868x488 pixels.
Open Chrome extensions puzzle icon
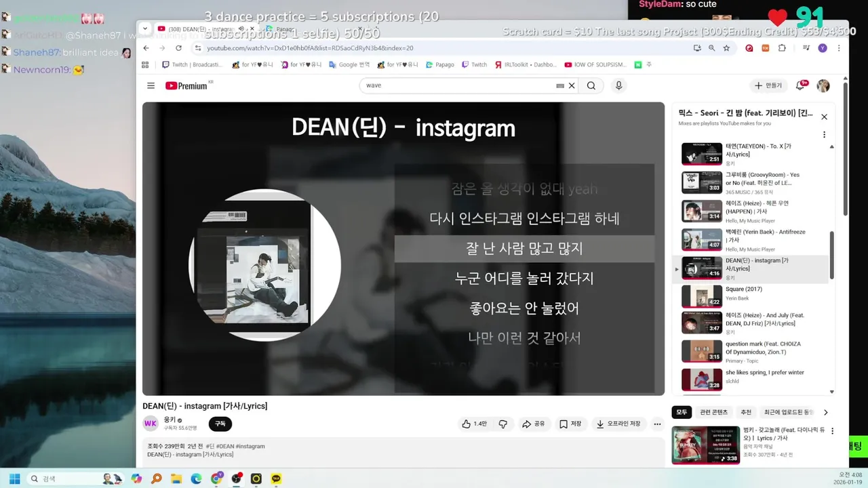782,48
